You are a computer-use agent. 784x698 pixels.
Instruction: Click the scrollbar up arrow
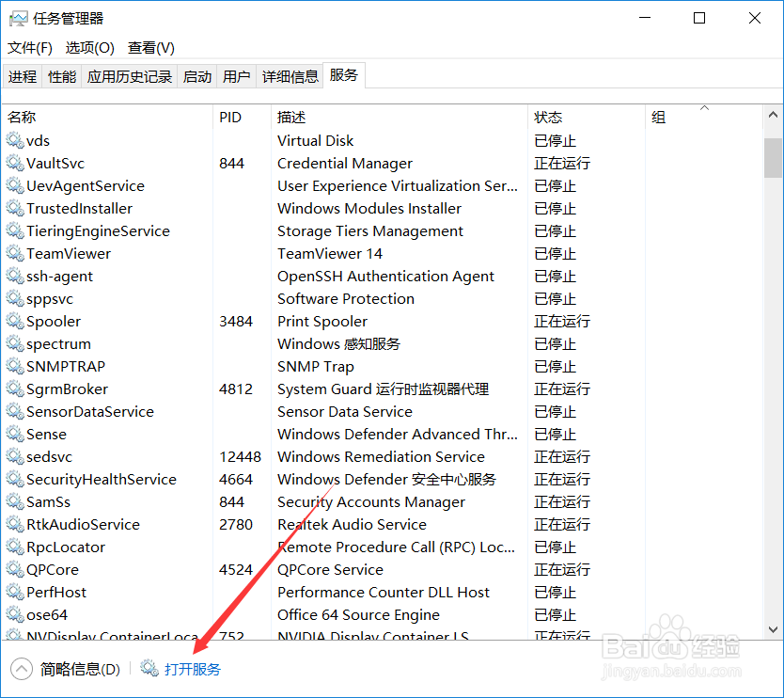tap(773, 115)
